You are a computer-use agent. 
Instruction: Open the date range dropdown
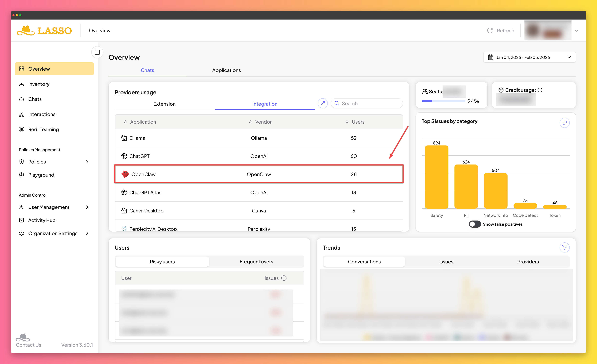(x=529, y=57)
